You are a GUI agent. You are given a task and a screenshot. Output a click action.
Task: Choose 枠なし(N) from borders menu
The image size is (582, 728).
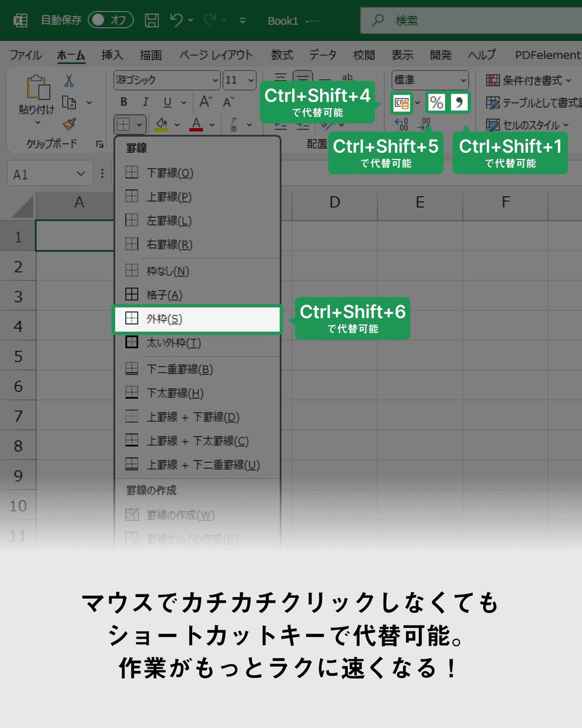(x=197, y=271)
